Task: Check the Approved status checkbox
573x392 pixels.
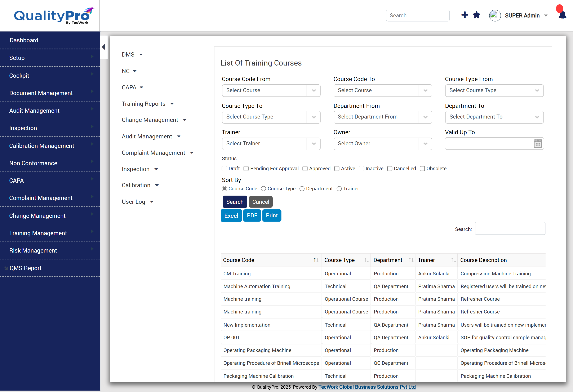Action: 305,169
